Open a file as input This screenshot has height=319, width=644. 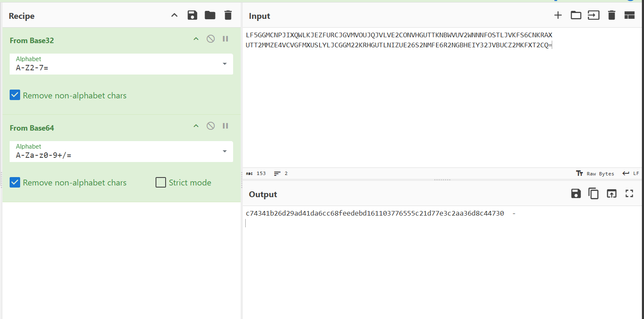click(576, 15)
